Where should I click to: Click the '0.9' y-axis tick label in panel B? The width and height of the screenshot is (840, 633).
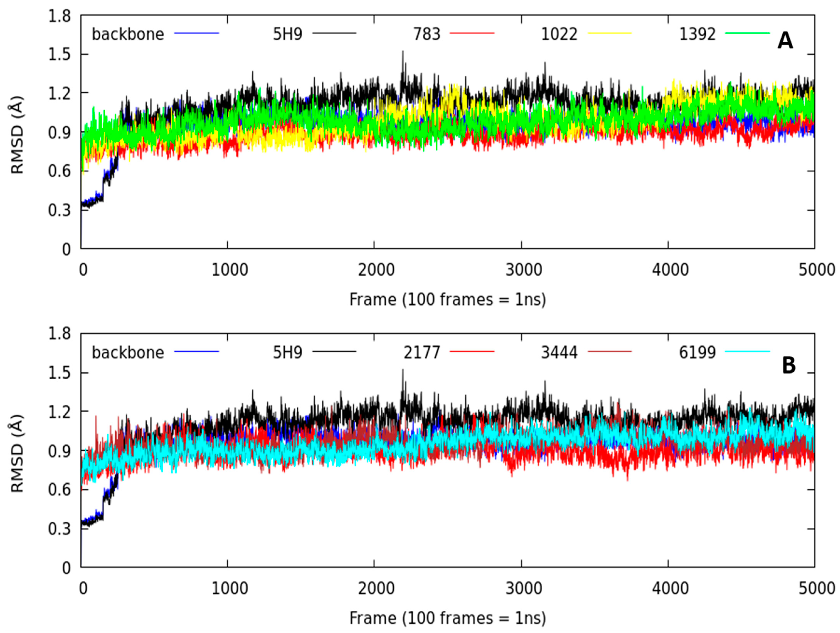[x=60, y=451]
